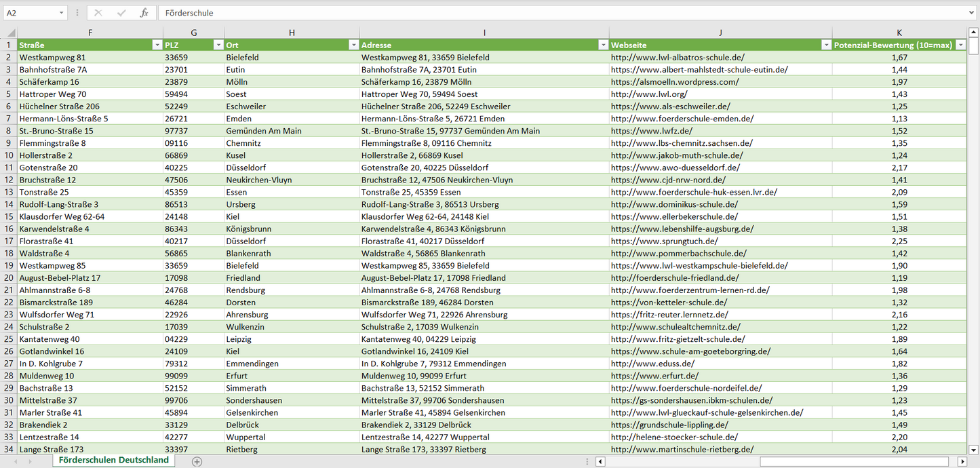Add a new sheet with plus icon

click(197, 461)
